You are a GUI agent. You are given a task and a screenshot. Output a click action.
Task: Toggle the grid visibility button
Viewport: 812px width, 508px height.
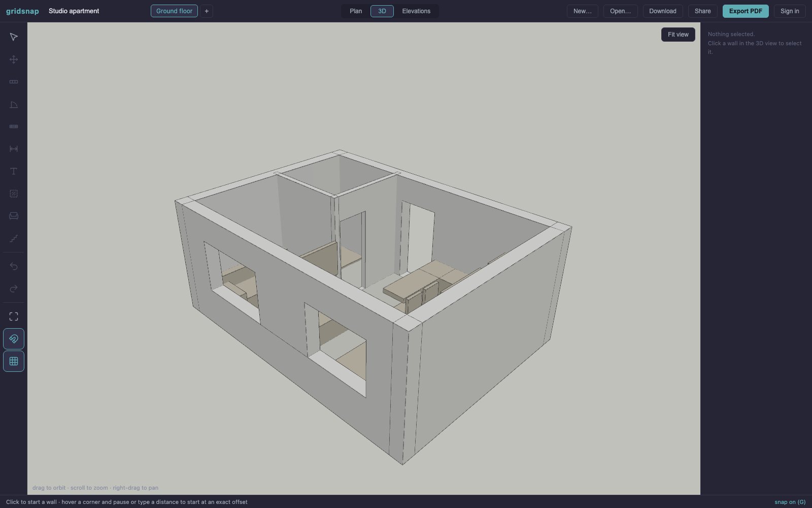click(14, 361)
